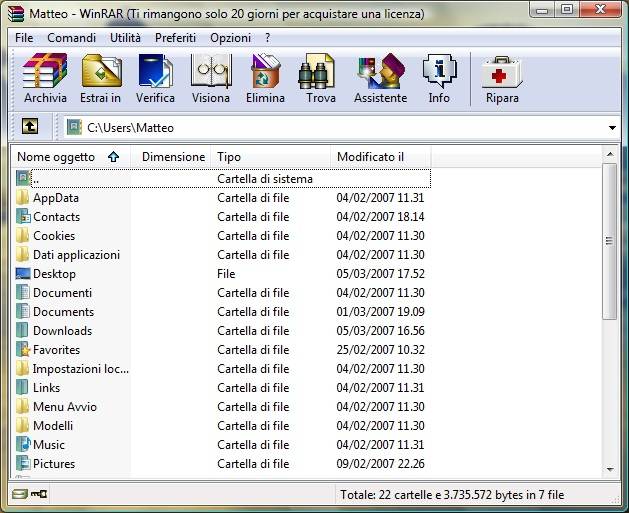Viewport: 629px width, 513px height.
Task: Expand the address path dropdown
Action: (612, 128)
